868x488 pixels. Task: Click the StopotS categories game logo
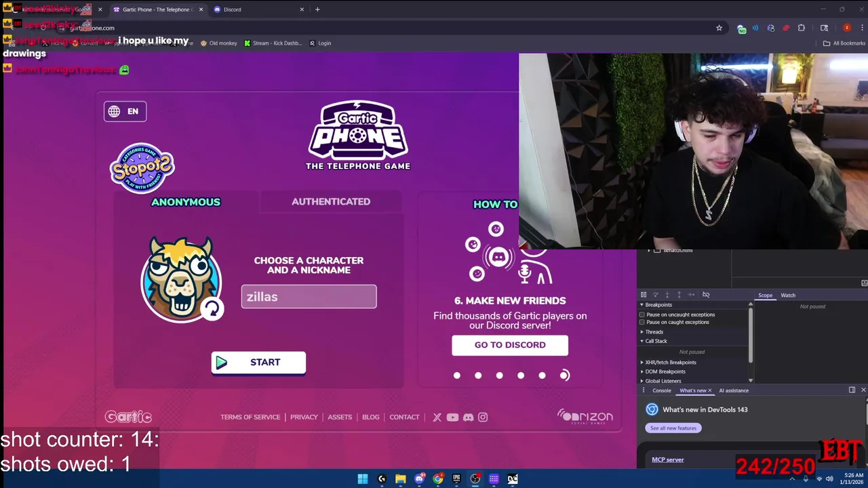tap(142, 168)
